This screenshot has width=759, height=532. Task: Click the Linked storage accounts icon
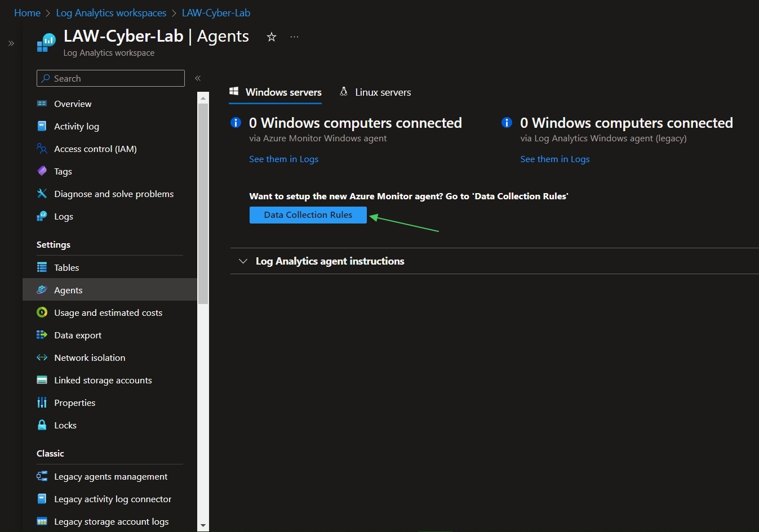(x=42, y=380)
